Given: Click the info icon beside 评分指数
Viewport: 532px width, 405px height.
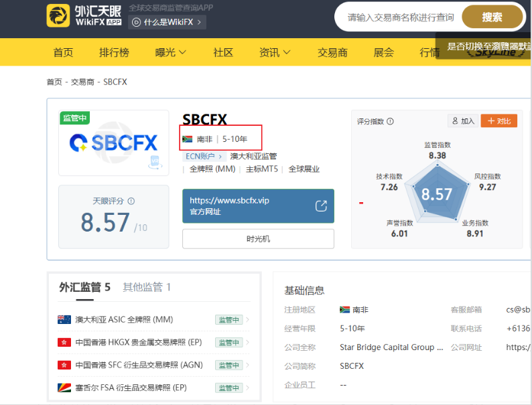Looking at the screenshot, I should [390, 121].
